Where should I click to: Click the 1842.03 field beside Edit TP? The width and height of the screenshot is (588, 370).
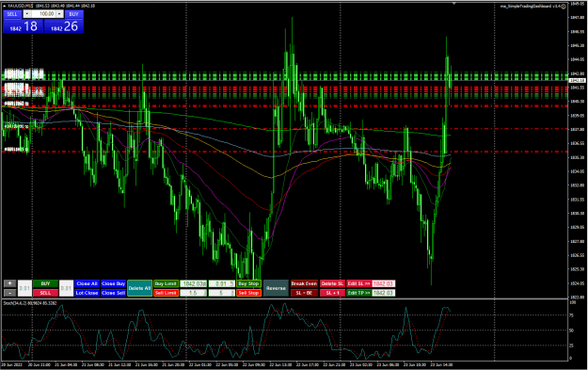[383, 293]
